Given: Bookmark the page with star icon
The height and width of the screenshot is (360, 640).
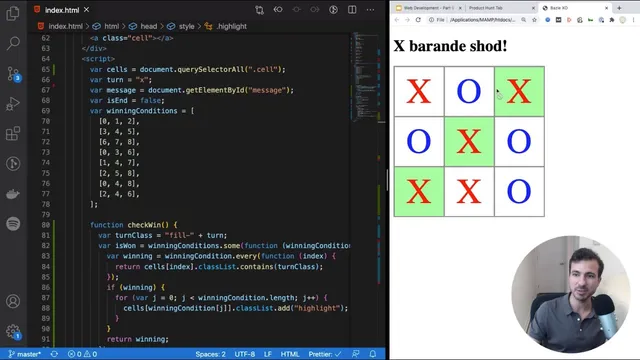Looking at the screenshot, I should (x=534, y=20).
